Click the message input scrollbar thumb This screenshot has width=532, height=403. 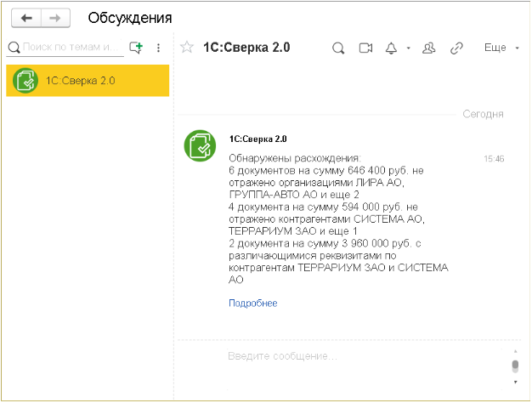515,366
